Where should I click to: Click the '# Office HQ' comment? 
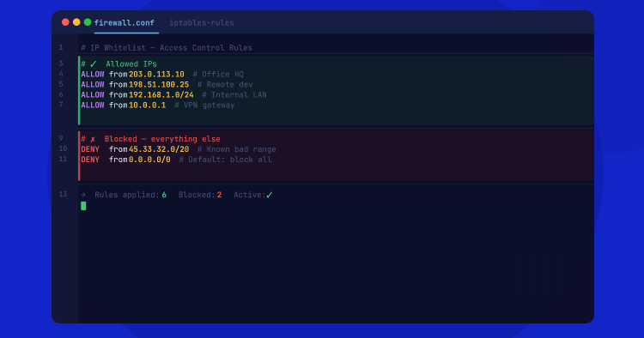tap(218, 75)
